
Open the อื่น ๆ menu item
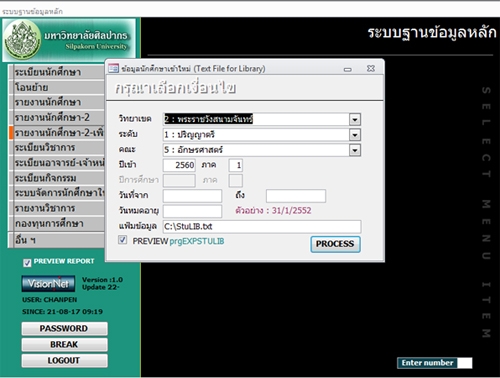click(x=58, y=239)
